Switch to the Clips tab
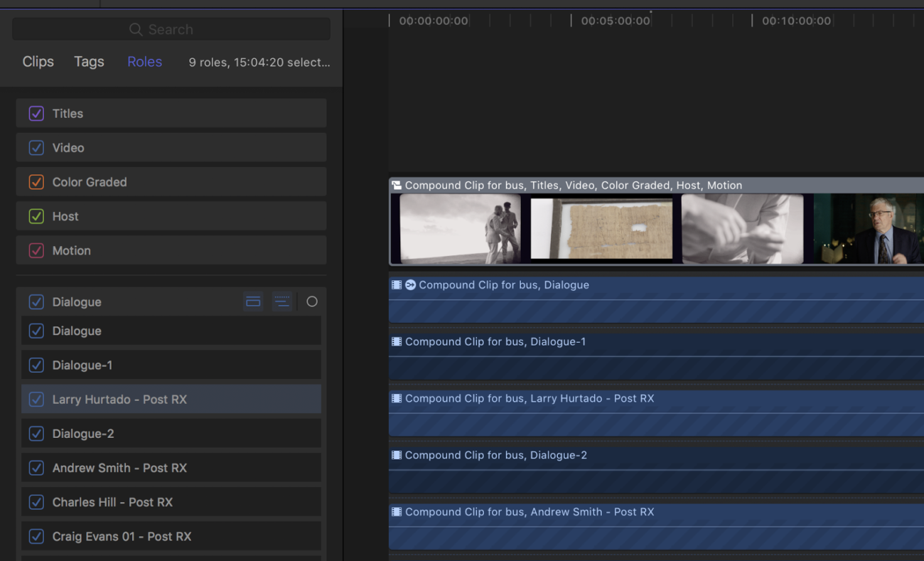The width and height of the screenshot is (924, 561). point(38,62)
